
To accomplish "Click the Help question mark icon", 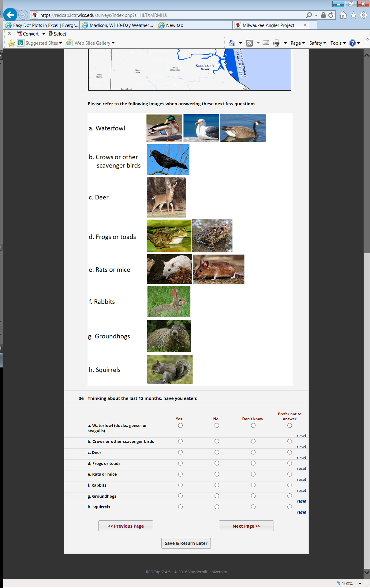I will point(353,43).
